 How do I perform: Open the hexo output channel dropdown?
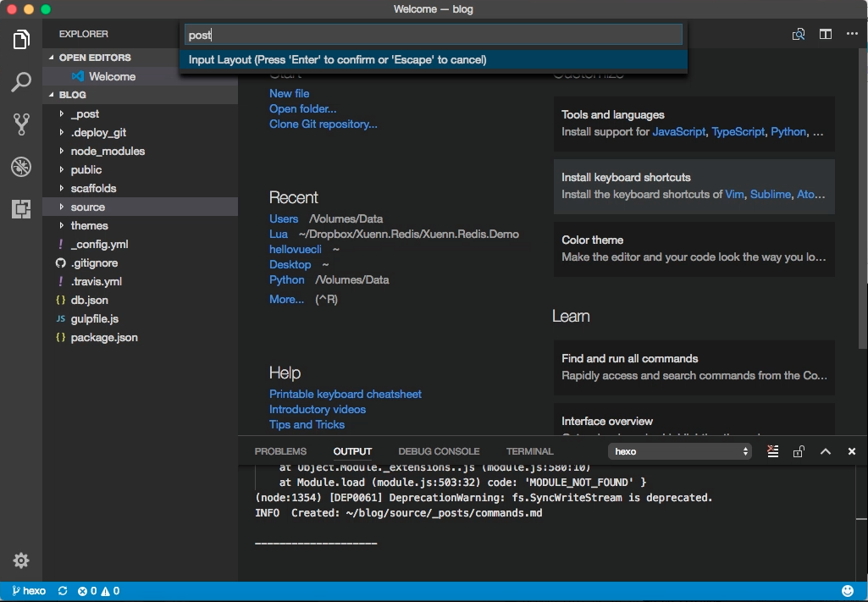[x=680, y=451]
